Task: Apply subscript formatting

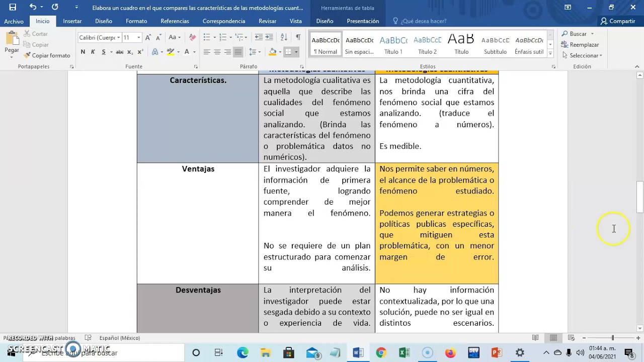Action: 130,52
